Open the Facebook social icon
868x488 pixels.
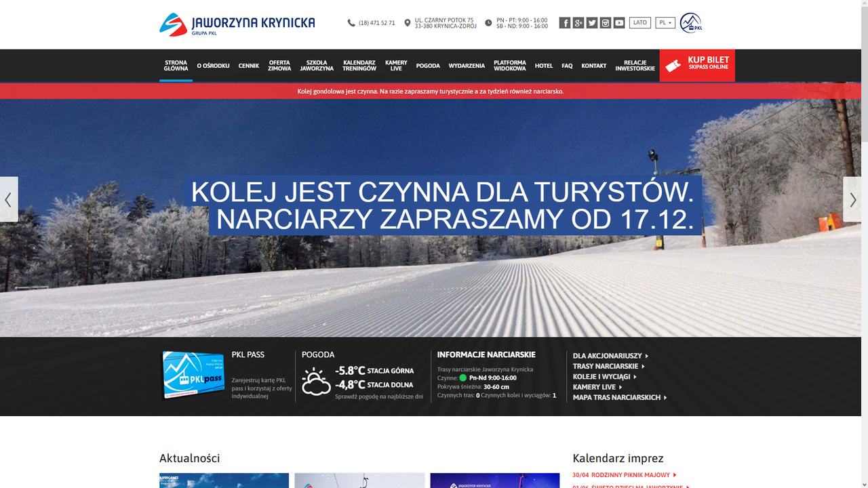[x=565, y=23]
